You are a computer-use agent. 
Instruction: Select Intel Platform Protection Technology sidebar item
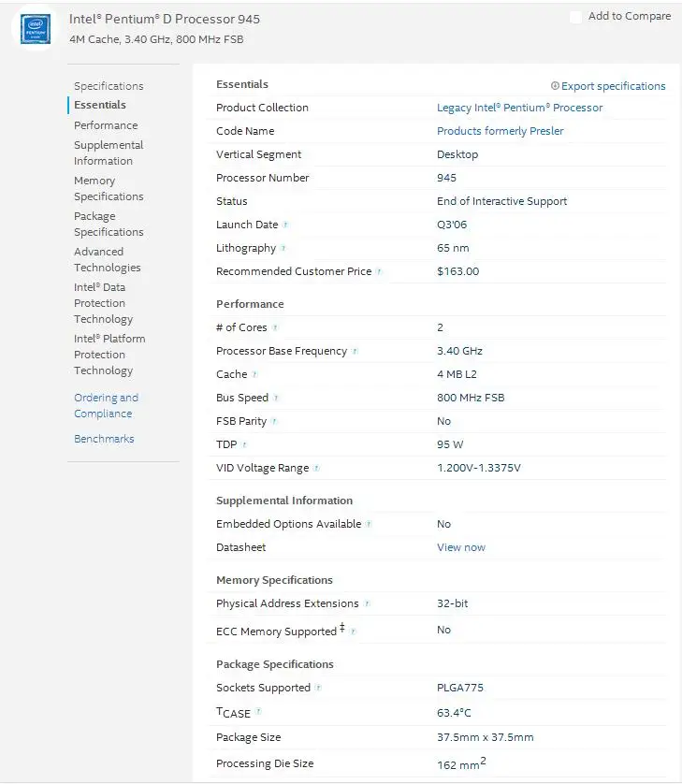(109, 355)
